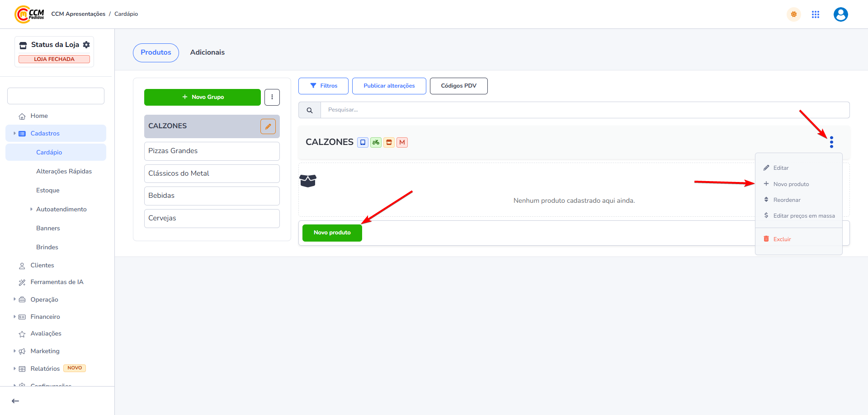This screenshot has height=415, width=868.
Task: Click the blue three-dot menu in CALZONES header
Action: click(831, 142)
